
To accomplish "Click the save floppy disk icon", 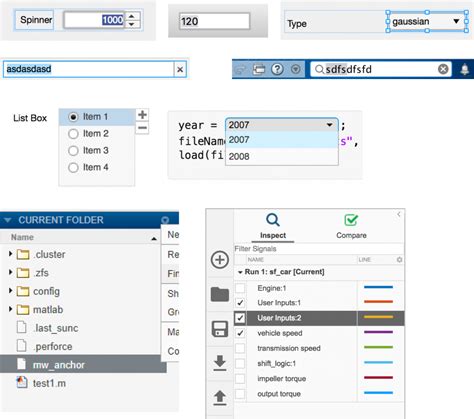I will pyautogui.click(x=220, y=329).
